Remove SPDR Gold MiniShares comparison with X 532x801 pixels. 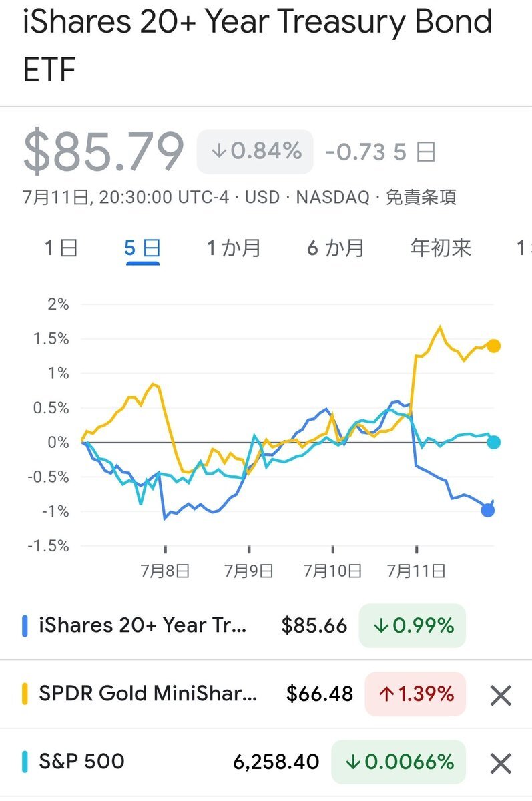pyautogui.click(x=501, y=695)
